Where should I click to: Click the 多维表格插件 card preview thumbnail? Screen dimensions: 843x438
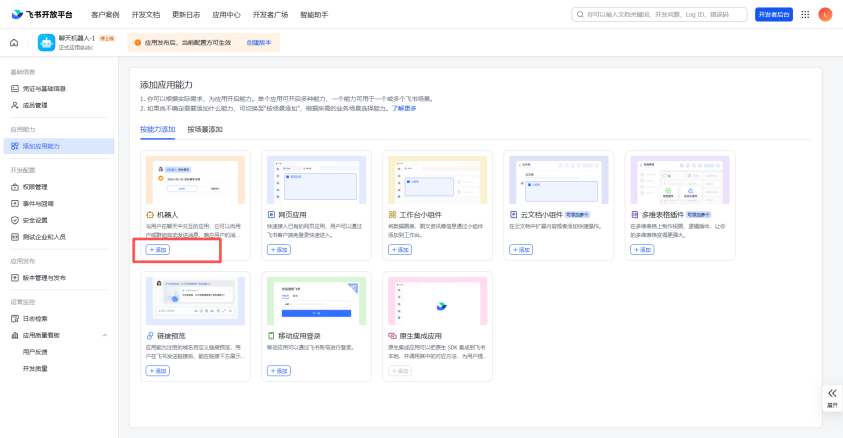click(x=680, y=180)
